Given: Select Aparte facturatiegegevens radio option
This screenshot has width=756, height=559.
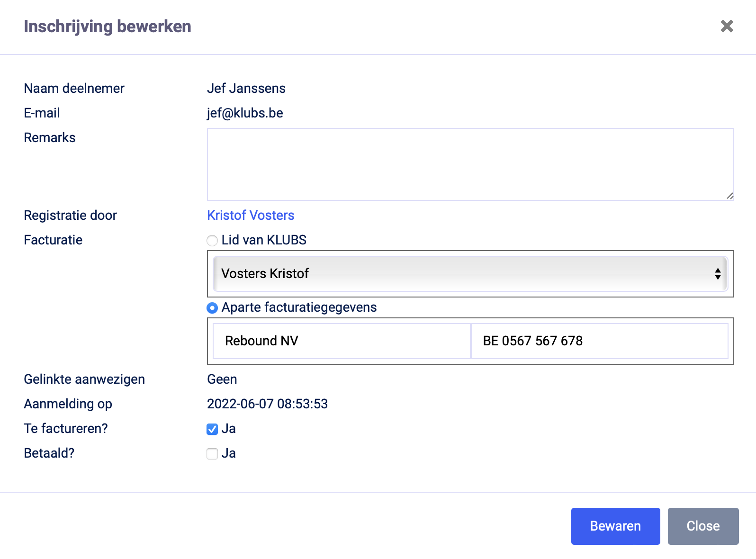Looking at the screenshot, I should (x=212, y=308).
